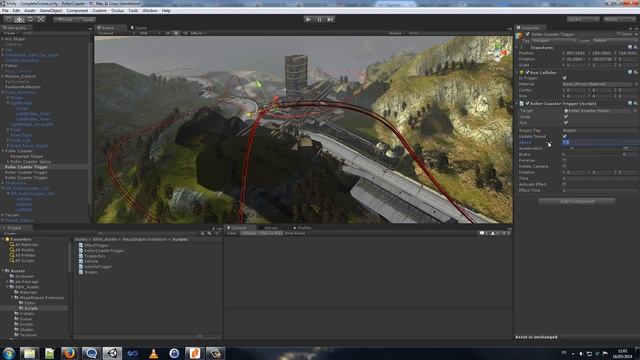Select the Move tool in Unity toolbar

pos(19,19)
